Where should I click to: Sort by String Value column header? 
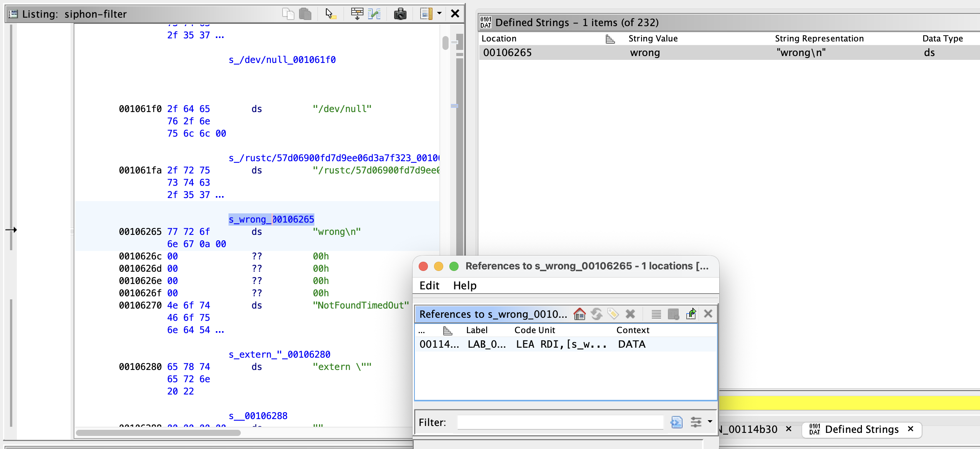pyautogui.click(x=653, y=38)
